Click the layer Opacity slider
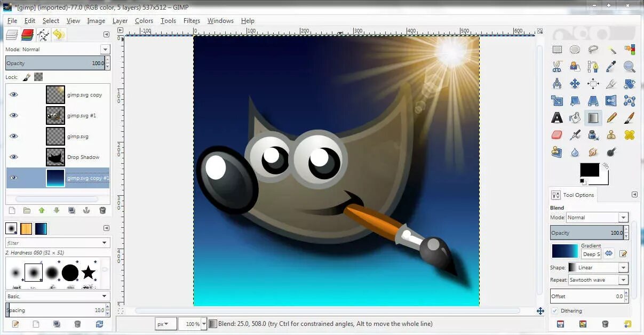Image resolution: width=644 pixels, height=335 pixels. click(55, 63)
